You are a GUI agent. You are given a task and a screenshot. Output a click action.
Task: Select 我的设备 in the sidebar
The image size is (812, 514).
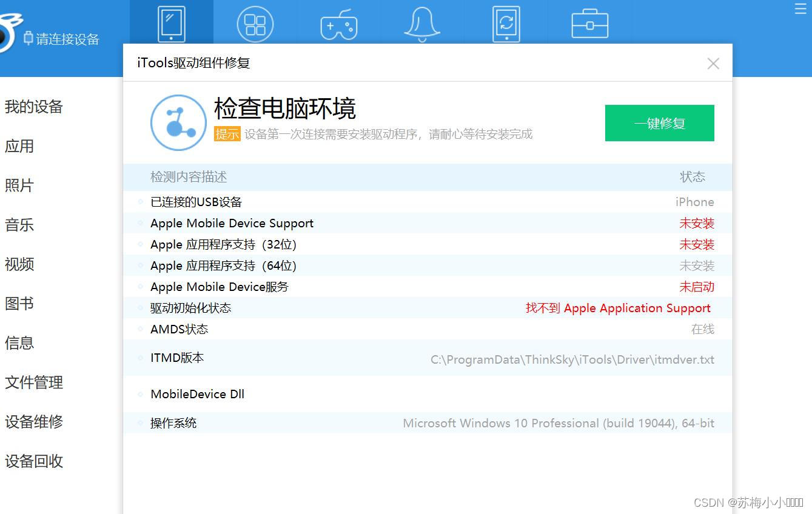click(x=34, y=107)
